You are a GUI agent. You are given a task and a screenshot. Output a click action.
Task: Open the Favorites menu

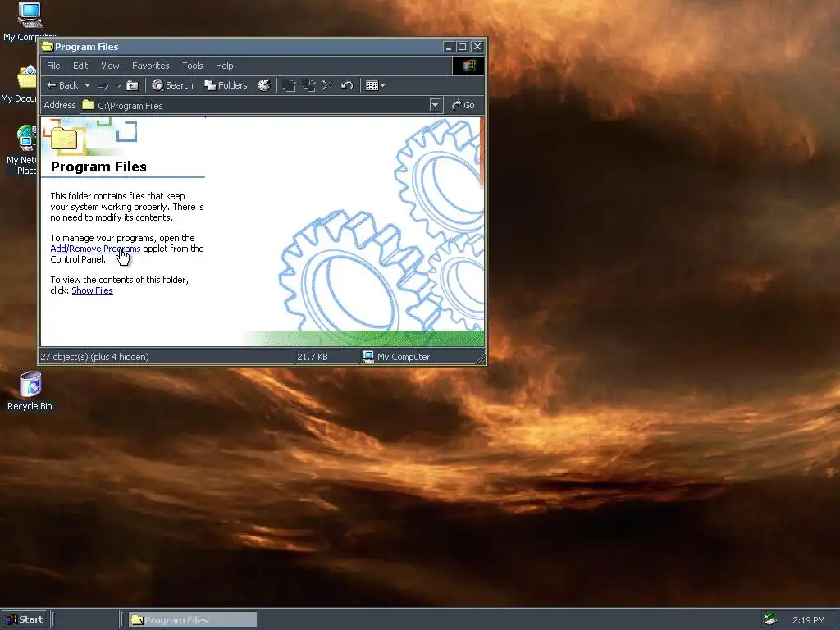click(151, 66)
